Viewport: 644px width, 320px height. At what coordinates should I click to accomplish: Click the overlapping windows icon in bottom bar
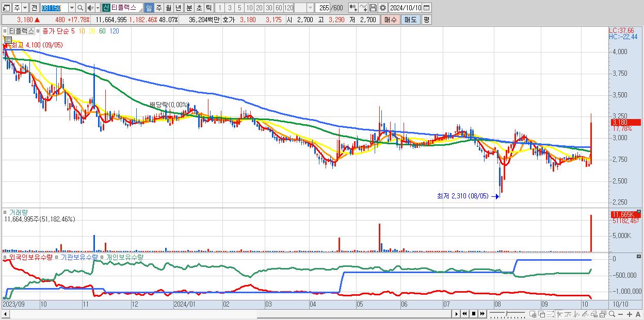[542, 314]
